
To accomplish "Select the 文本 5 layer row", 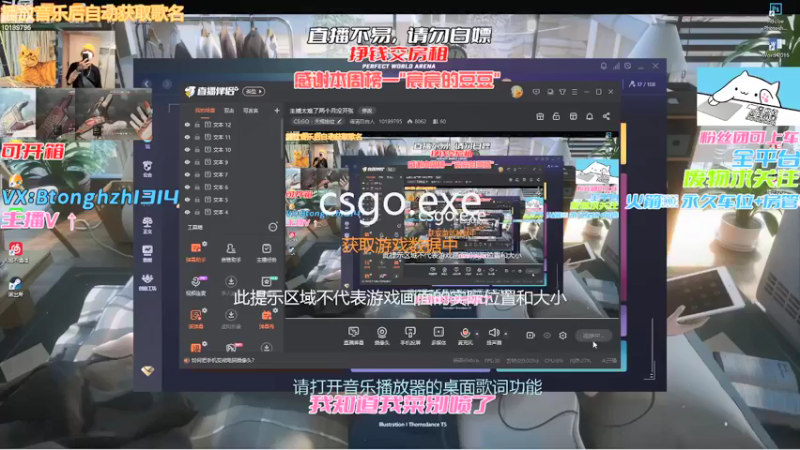I will [x=232, y=199].
